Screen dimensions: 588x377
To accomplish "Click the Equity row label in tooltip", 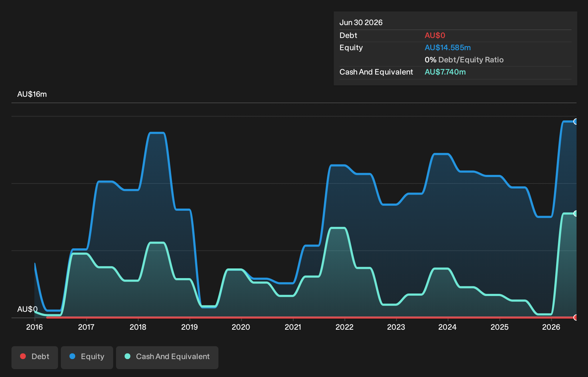I will tap(351, 48).
